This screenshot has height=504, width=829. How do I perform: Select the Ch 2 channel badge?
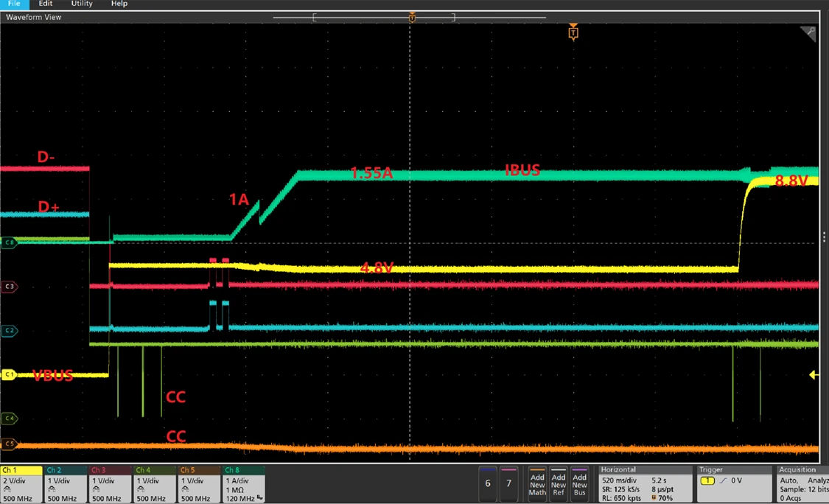pyautogui.click(x=66, y=483)
